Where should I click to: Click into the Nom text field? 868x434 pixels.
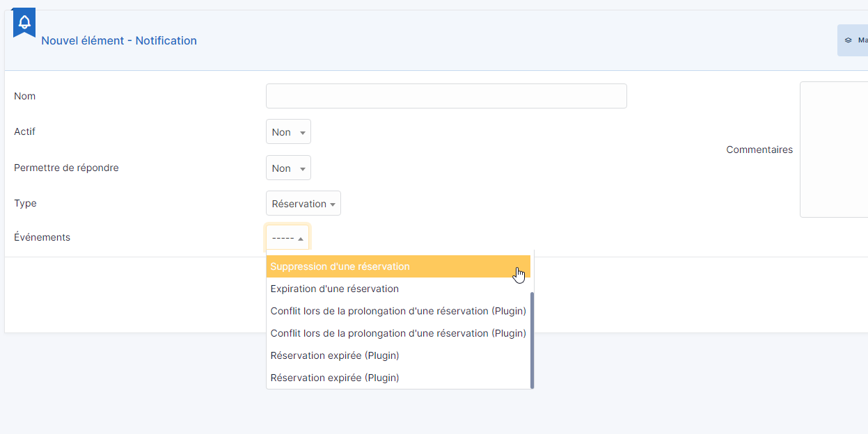tap(446, 96)
